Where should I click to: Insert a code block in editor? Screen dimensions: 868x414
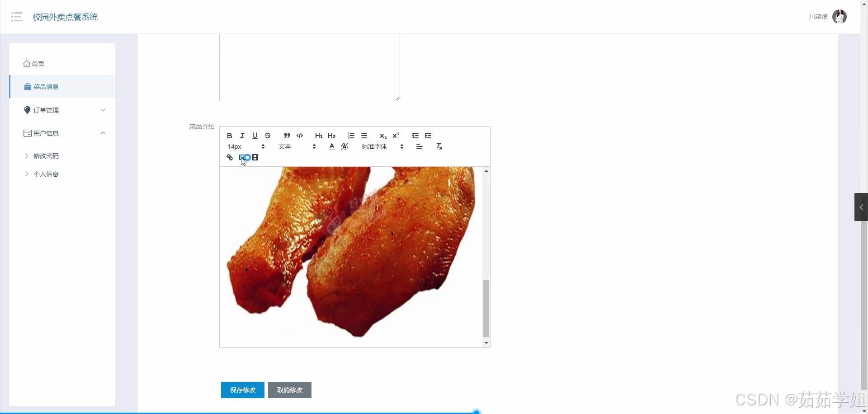pyautogui.click(x=300, y=136)
